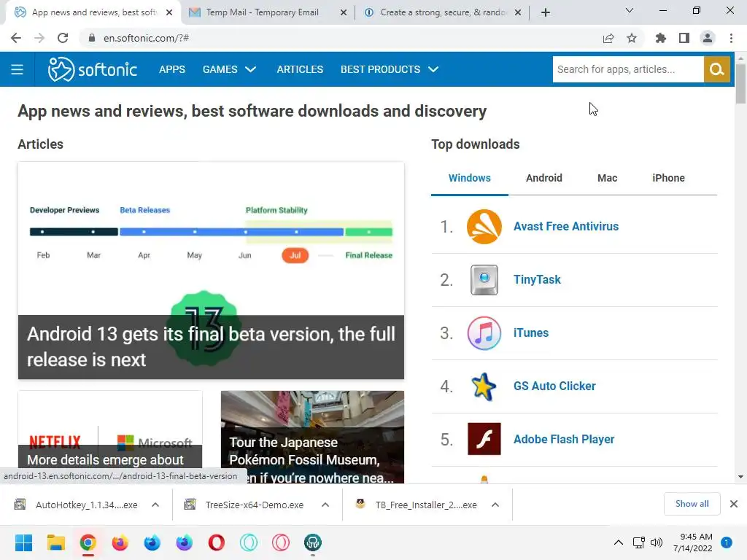This screenshot has width=747, height=560.
Task: Click the GS Auto Clicker star icon
Action: 484,386
